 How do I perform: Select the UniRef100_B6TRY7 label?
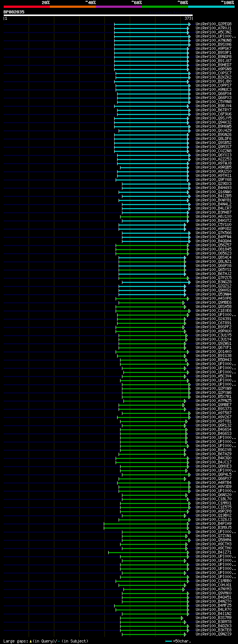point(213,110)
